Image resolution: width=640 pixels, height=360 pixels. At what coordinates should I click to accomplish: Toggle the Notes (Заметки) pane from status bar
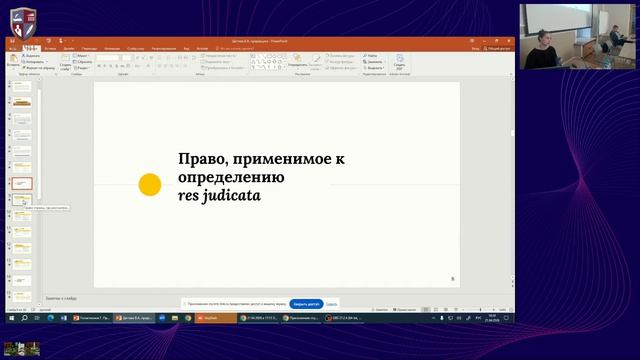pos(380,310)
